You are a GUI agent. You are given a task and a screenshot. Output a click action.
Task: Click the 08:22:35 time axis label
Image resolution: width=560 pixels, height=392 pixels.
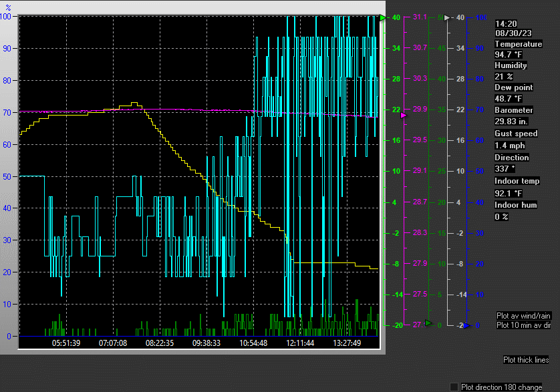[x=160, y=343]
